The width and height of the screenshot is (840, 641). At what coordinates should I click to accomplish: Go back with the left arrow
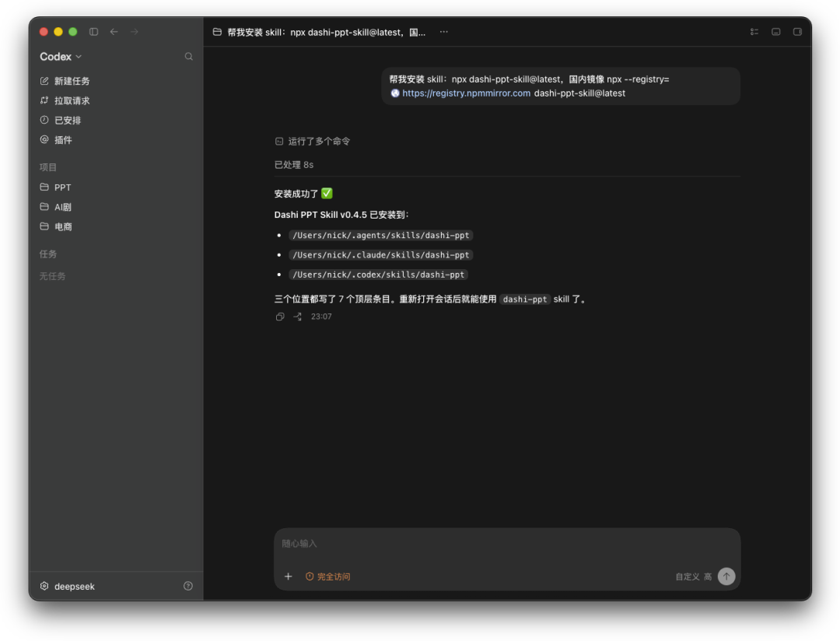pos(114,32)
